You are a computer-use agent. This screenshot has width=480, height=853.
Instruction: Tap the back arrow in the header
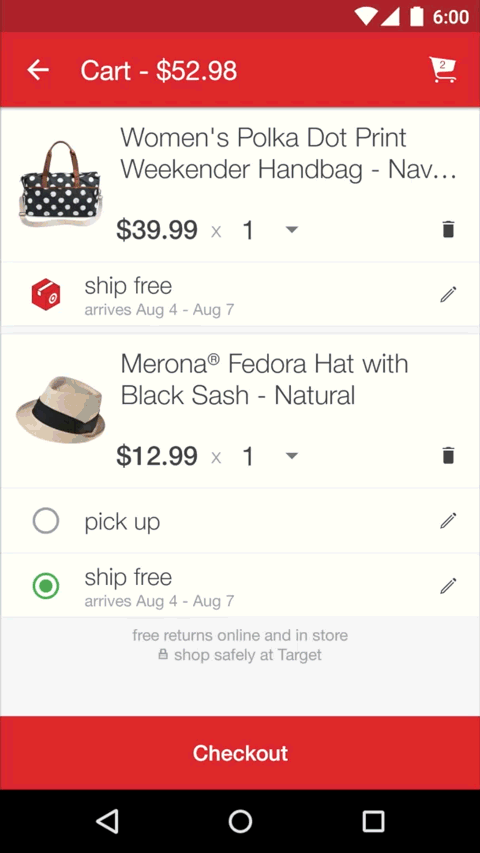tap(38, 70)
